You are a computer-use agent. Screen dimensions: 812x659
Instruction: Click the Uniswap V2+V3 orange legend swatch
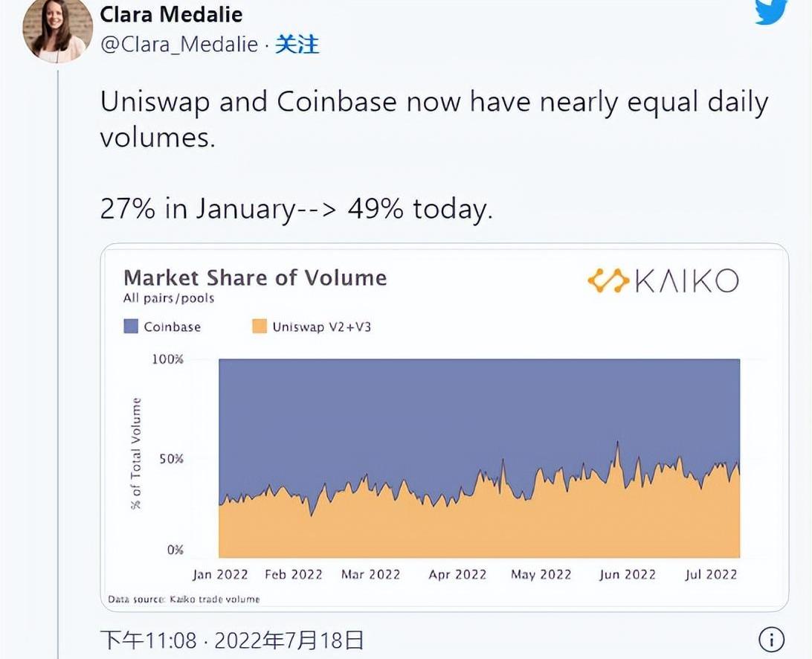pyautogui.click(x=259, y=327)
